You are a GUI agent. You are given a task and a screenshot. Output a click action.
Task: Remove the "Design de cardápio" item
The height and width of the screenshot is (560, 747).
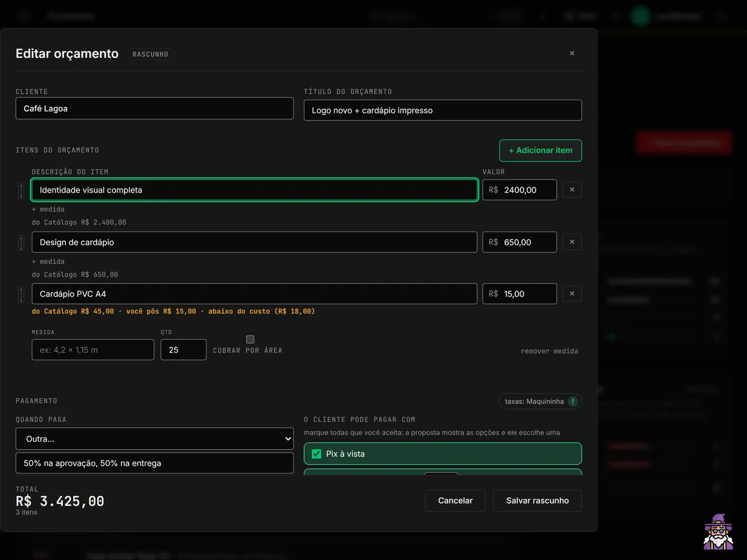click(572, 242)
